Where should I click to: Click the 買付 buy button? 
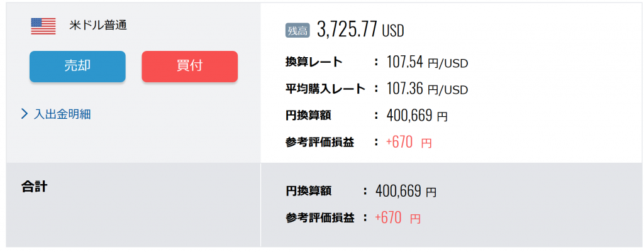[x=190, y=67]
